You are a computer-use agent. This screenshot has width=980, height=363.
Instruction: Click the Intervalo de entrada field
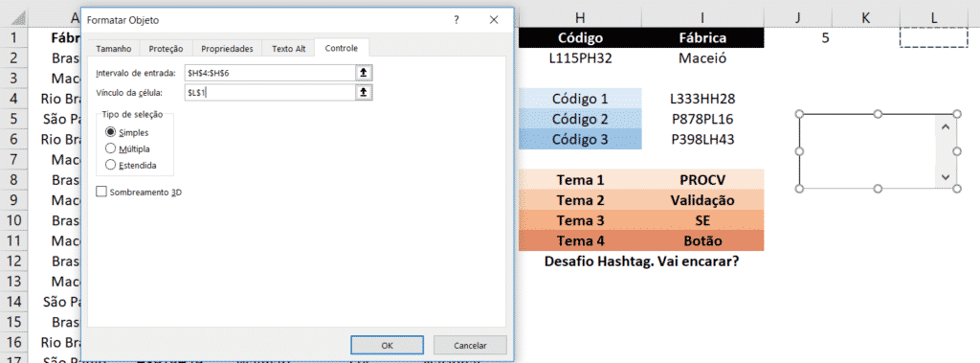[x=270, y=73]
